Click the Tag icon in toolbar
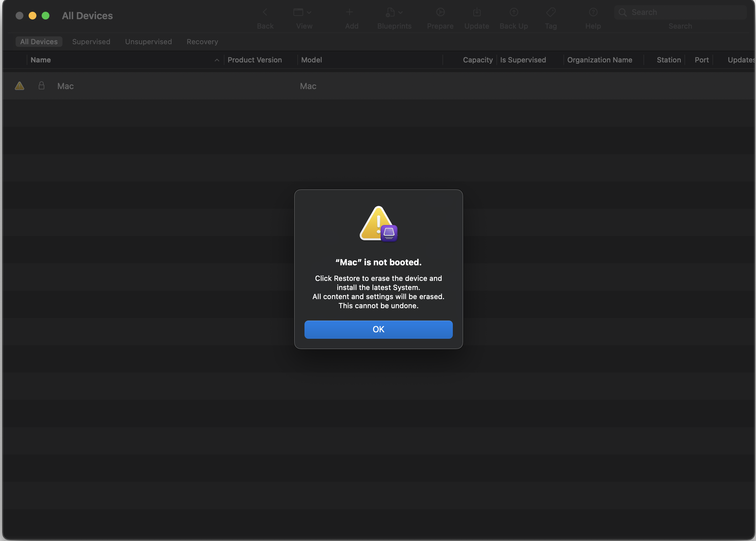 (551, 13)
